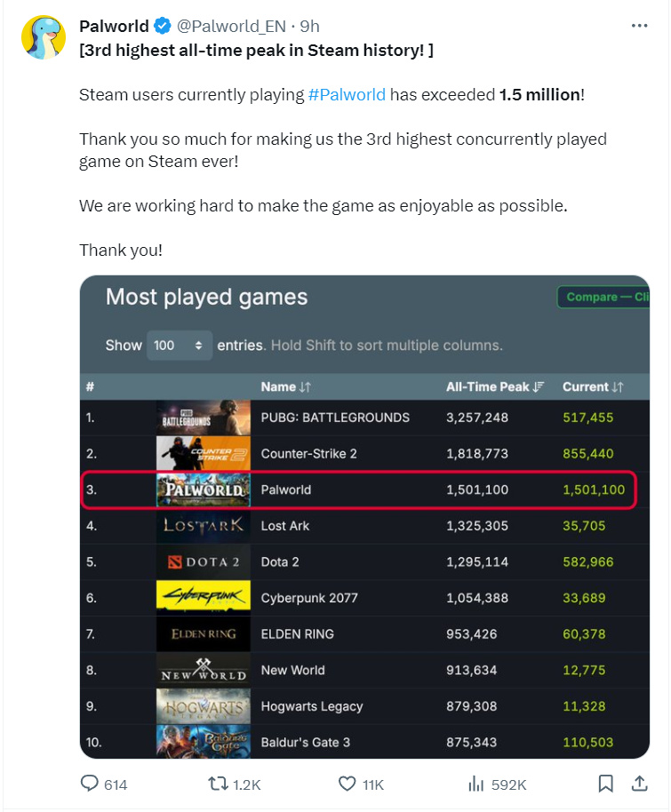Bookmark this tweet
Viewport: 671px width, 812px height.
pos(605,784)
